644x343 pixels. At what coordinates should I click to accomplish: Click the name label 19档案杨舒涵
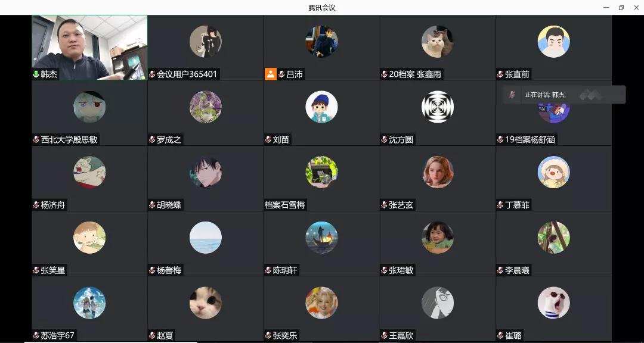pyautogui.click(x=530, y=139)
